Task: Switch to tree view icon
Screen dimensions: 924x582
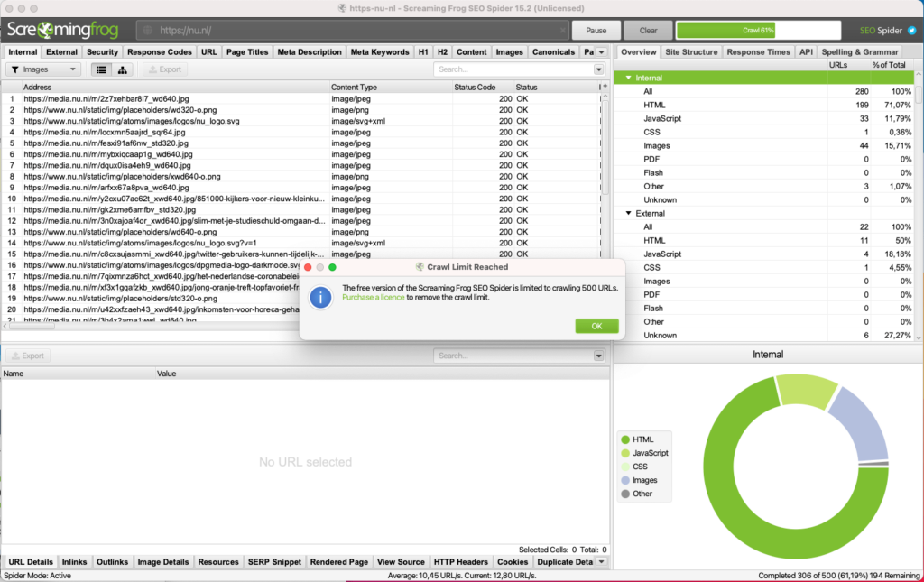Action: click(x=122, y=69)
